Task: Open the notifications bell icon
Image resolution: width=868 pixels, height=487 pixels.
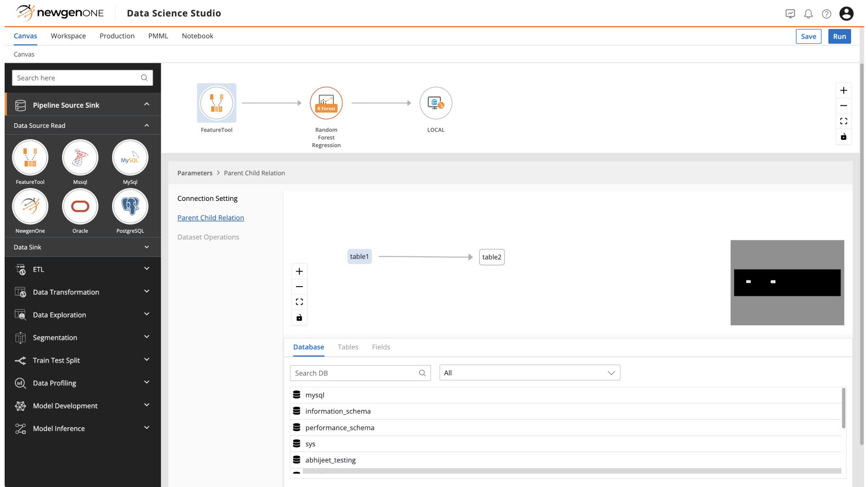Action: click(808, 14)
